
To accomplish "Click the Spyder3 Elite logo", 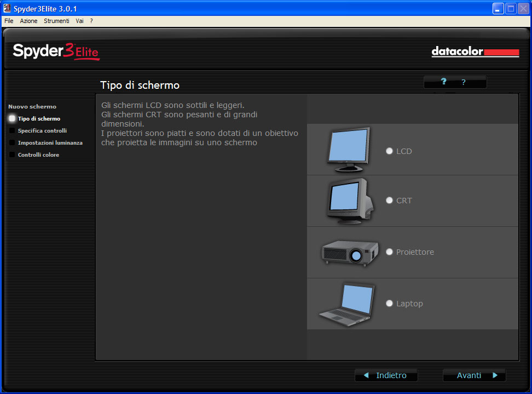I will (56, 52).
